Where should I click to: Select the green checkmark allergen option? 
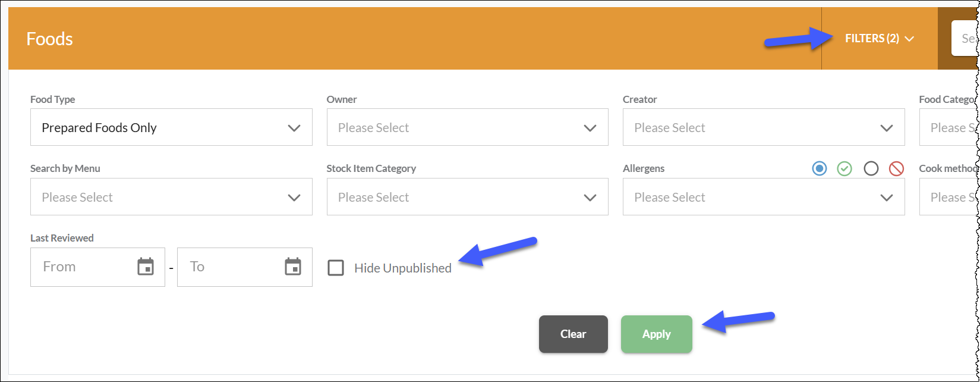point(844,169)
